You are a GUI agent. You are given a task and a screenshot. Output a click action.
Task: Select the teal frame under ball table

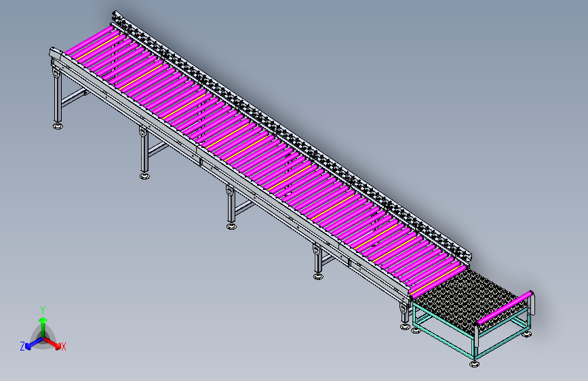click(x=473, y=332)
